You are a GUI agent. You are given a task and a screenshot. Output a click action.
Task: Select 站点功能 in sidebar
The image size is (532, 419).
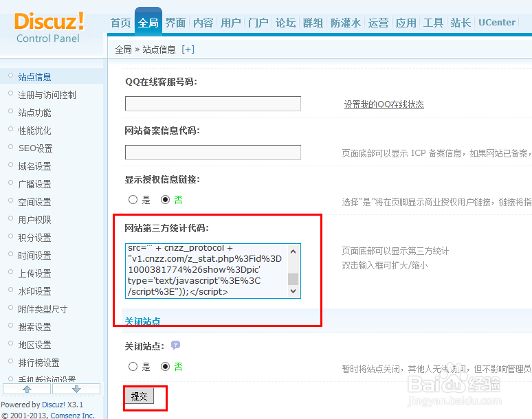[34, 113]
